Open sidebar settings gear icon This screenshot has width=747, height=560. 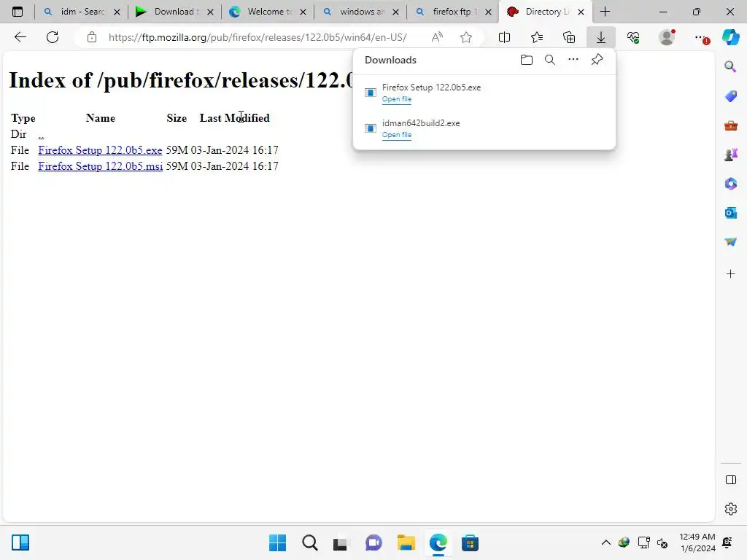pos(730,509)
